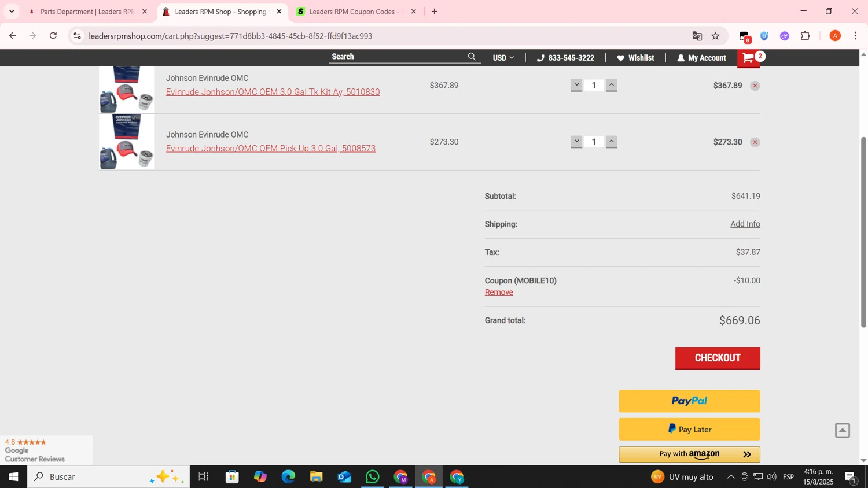
Task: Click thumbnail of the Pick Up product
Action: 127,142
